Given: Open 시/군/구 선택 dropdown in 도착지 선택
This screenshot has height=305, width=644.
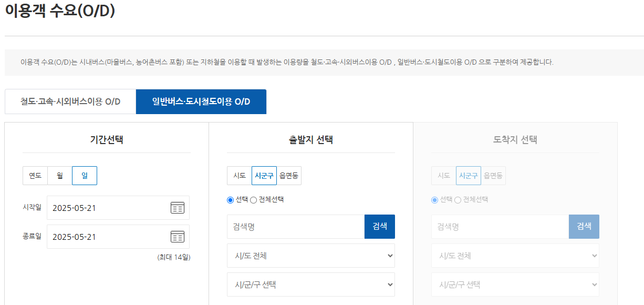Looking at the screenshot, I should pyautogui.click(x=515, y=284).
